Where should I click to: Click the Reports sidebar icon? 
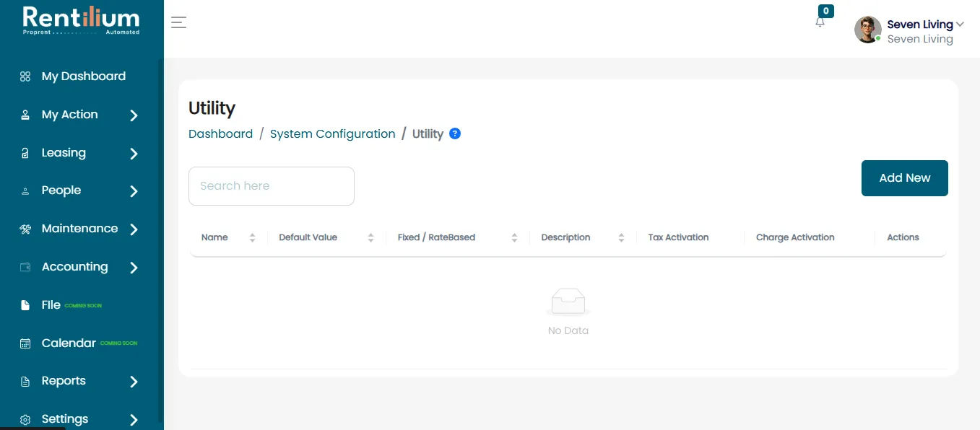(25, 382)
